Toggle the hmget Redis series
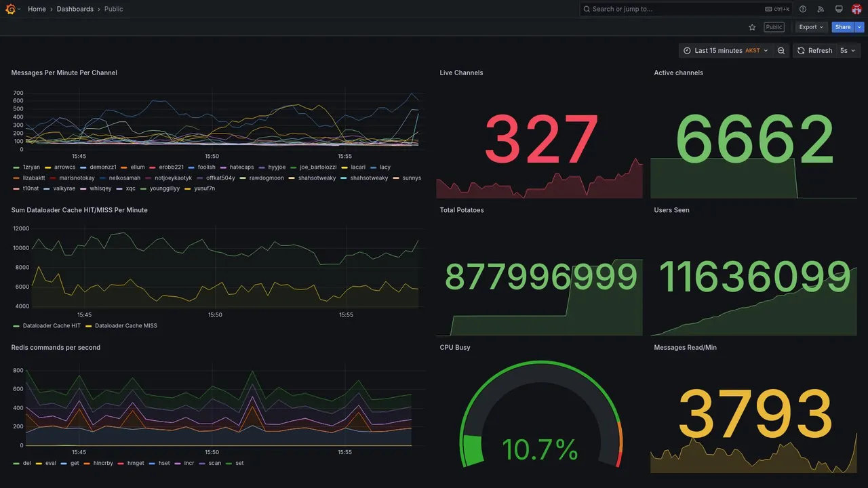868x488 pixels. (136, 464)
